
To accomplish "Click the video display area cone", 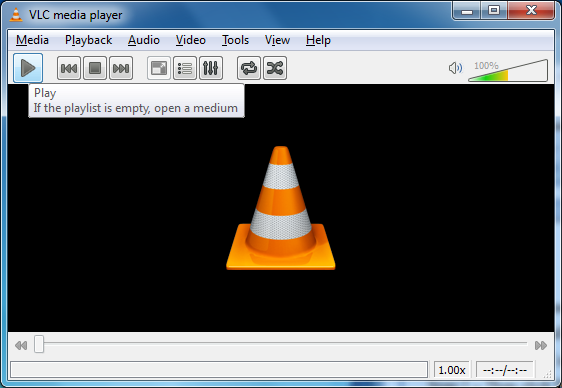I will coord(281,208).
